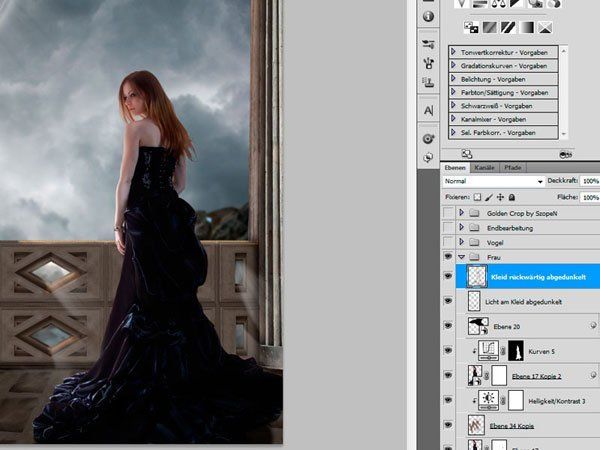Viewport: 600px width, 450px height.
Task: Click brush icon to lock image pixels
Action: (489, 197)
